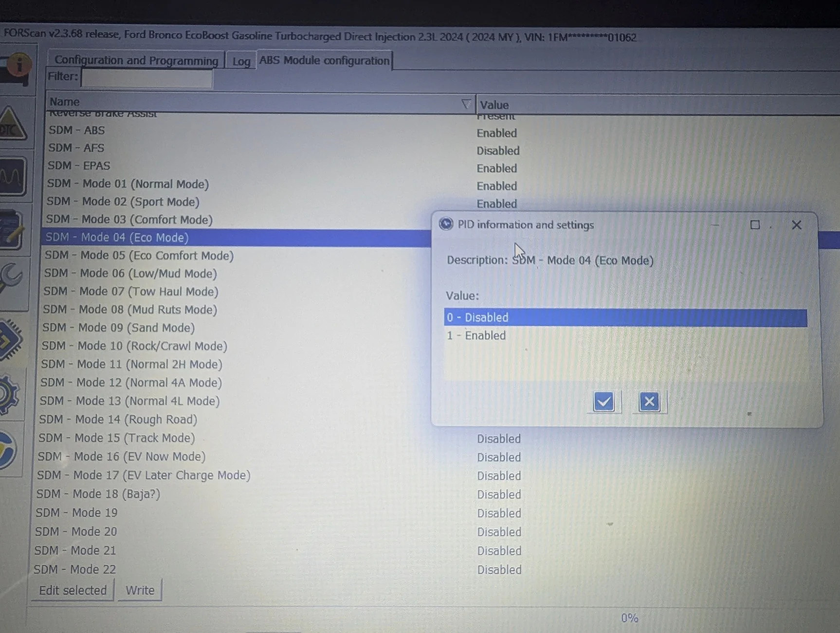Click the Edit selected button
The image size is (840, 633).
73,590
